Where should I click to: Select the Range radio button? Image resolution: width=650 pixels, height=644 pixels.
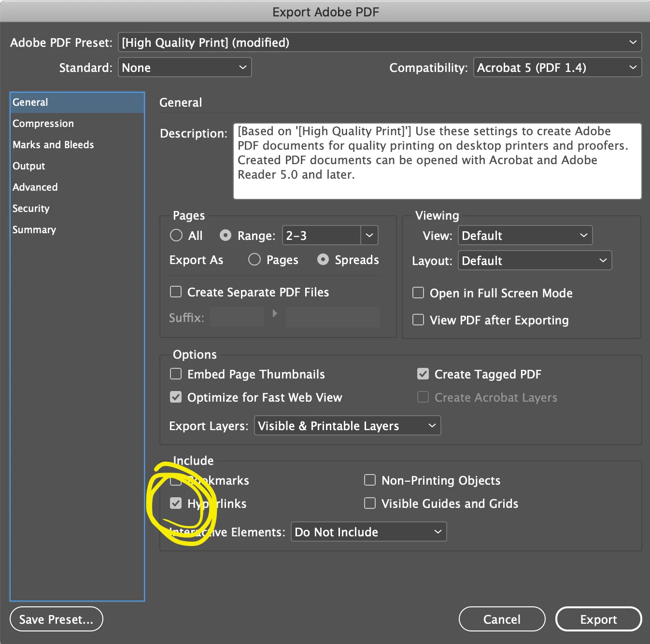point(226,236)
